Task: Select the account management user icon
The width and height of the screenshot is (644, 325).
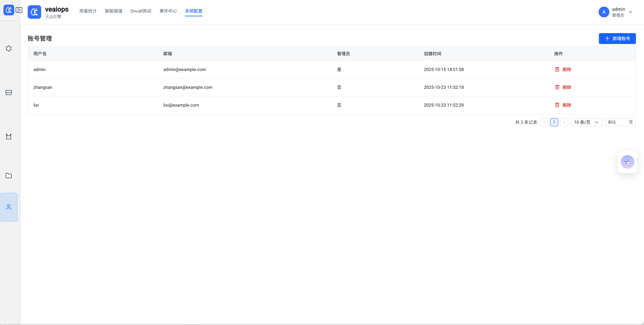Action: click(9, 207)
